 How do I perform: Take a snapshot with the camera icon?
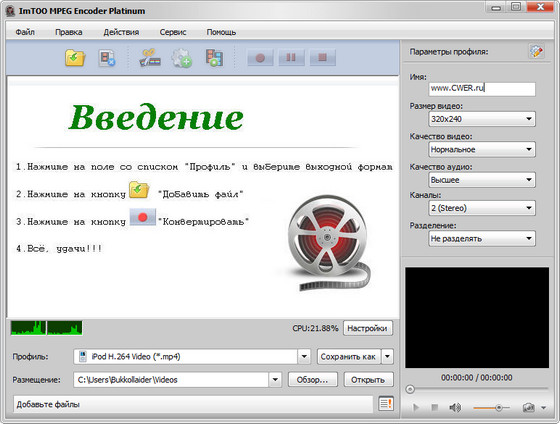528,407
